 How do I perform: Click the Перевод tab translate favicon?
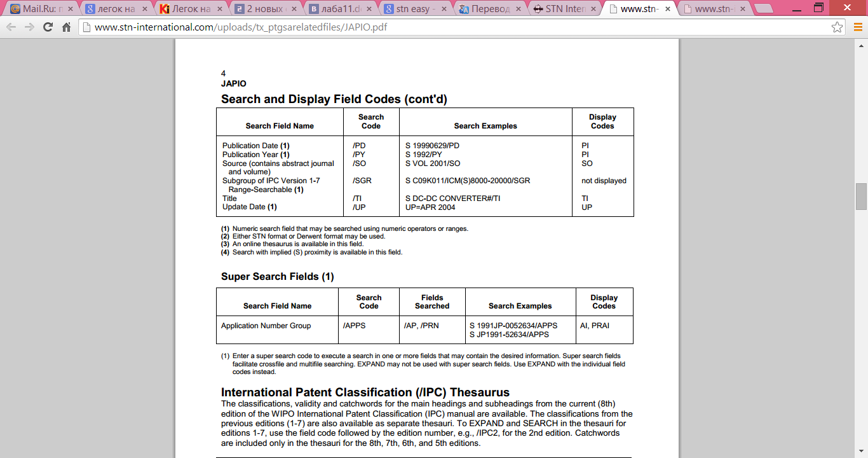click(464, 9)
